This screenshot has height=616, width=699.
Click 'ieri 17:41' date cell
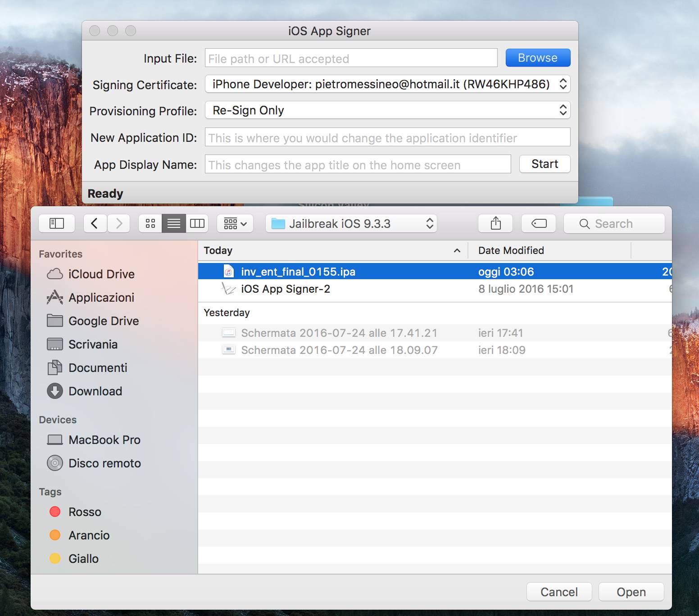tap(500, 333)
